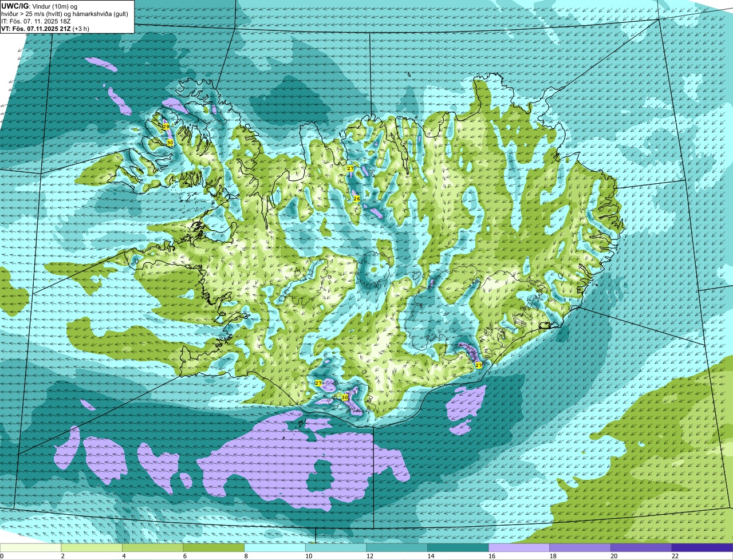Viewport: 733px width, 560px height.
Task: Select the light lavender 16–18 m/s swatch
Action: [519, 548]
